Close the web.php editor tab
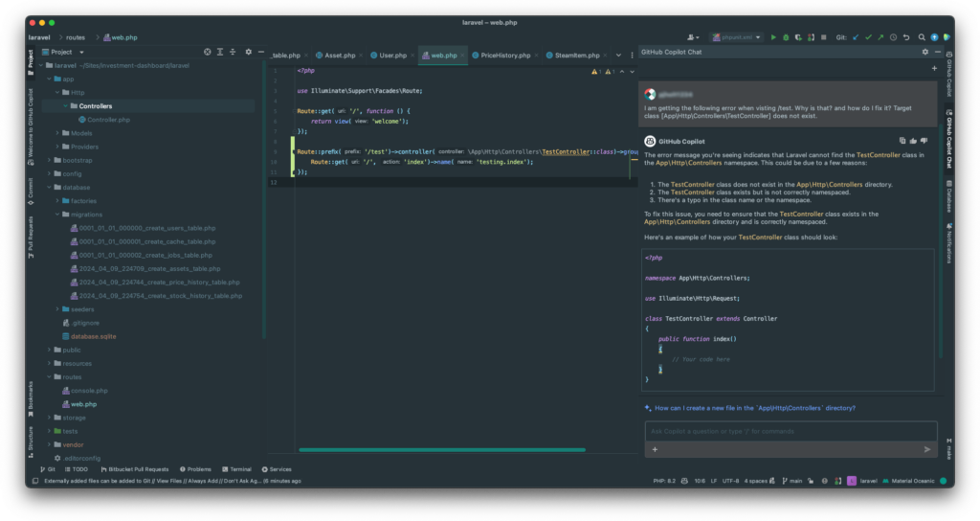The height and width of the screenshot is (521, 980). (x=462, y=55)
